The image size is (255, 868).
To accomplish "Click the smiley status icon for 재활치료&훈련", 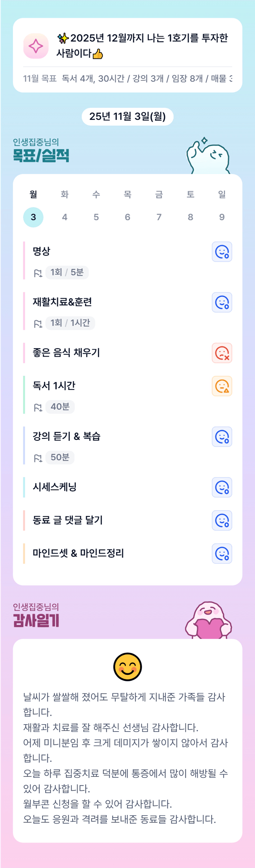I will [x=222, y=302].
